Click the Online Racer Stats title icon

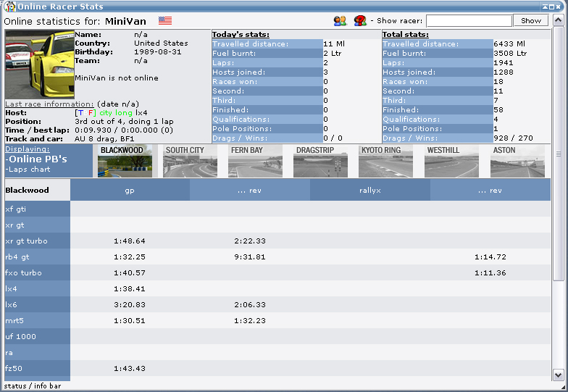tap(9, 6)
